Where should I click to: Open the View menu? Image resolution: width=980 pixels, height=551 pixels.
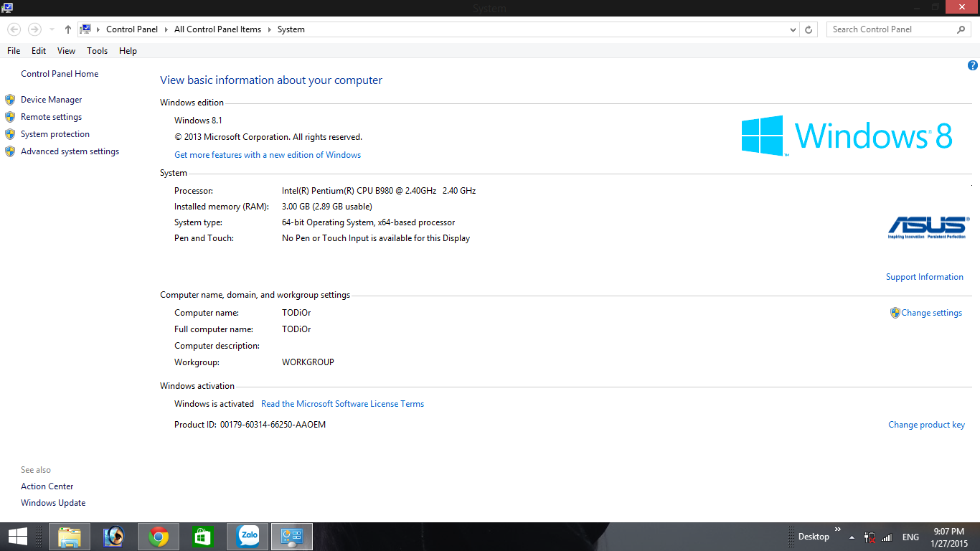tap(66, 51)
